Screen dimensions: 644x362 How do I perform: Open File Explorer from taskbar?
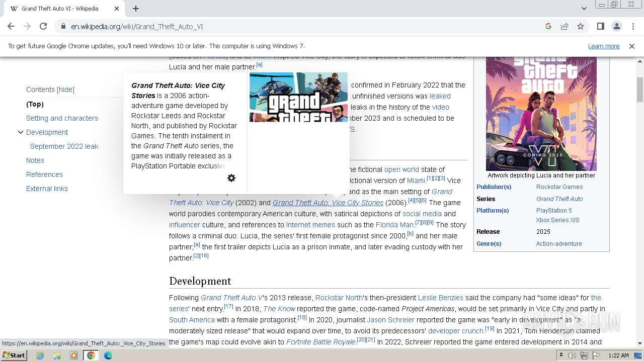[57, 355]
